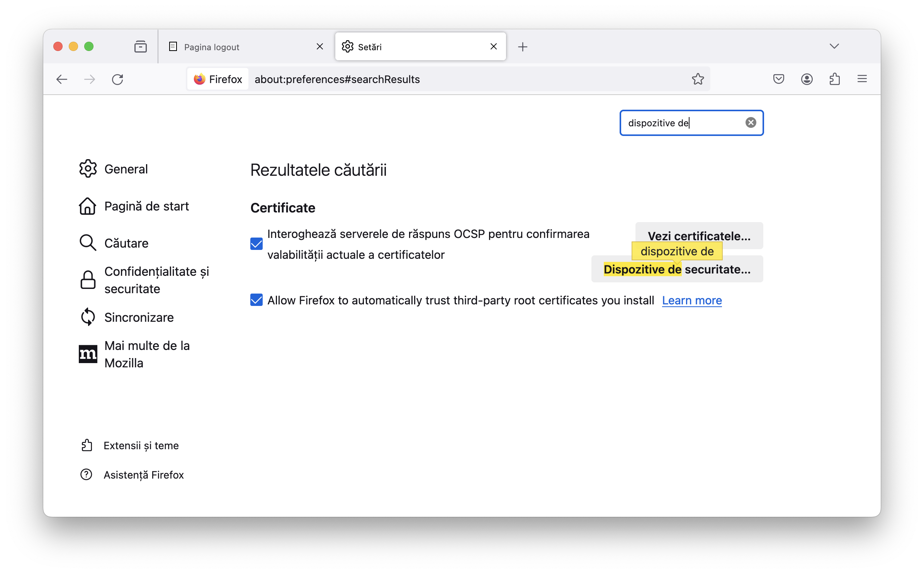Viewport: 924px width, 574px height.
Task: Click the Learn more link
Action: (x=691, y=300)
